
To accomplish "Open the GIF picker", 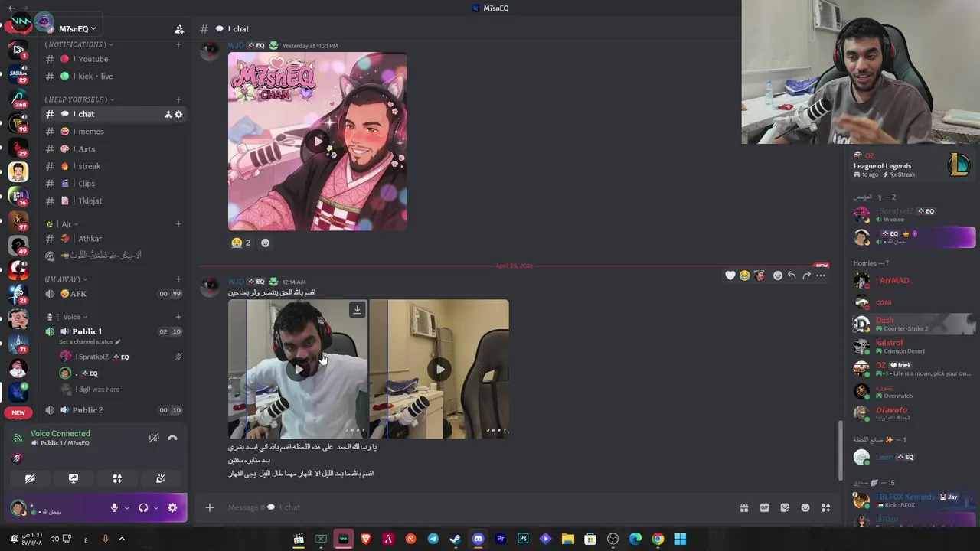I will click(x=764, y=507).
